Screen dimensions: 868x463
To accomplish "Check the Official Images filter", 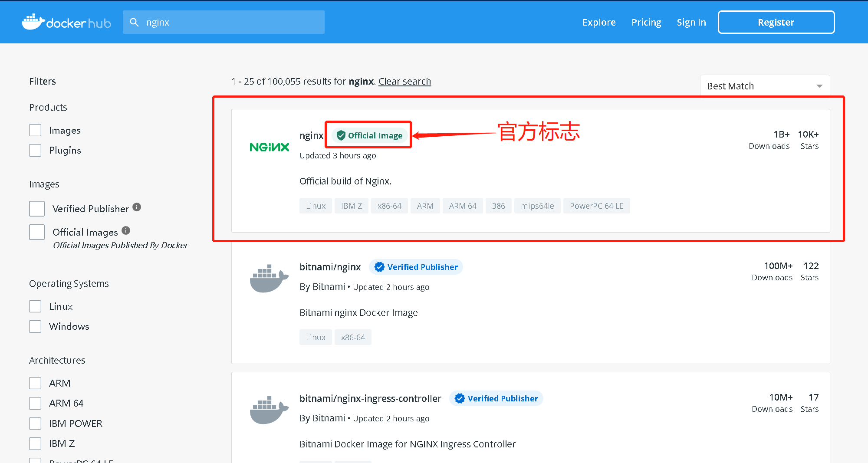I will 37,232.
